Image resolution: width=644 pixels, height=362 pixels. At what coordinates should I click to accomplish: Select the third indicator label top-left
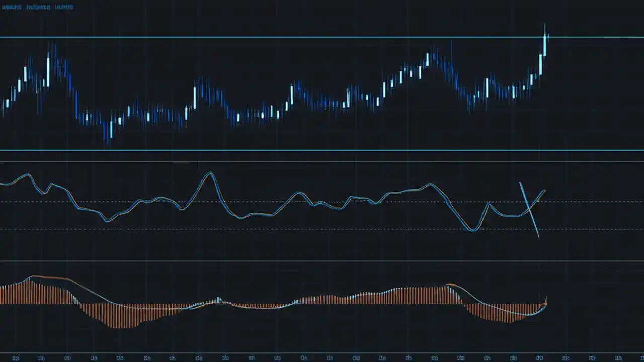point(64,7)
